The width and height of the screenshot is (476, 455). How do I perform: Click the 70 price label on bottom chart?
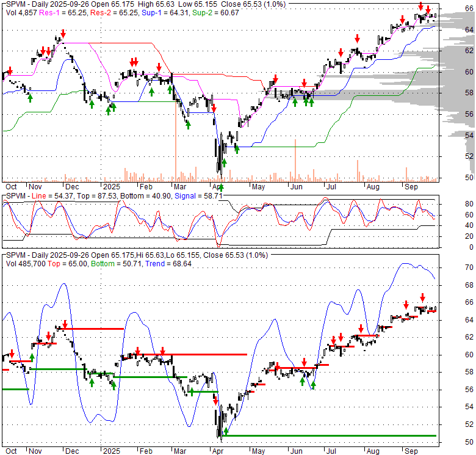pyautogui.click(x=469, y=268)
